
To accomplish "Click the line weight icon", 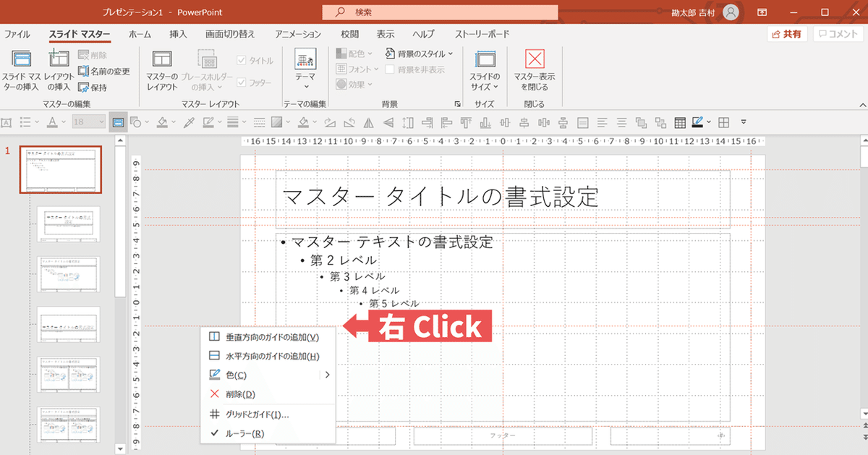I will (234, 122).
